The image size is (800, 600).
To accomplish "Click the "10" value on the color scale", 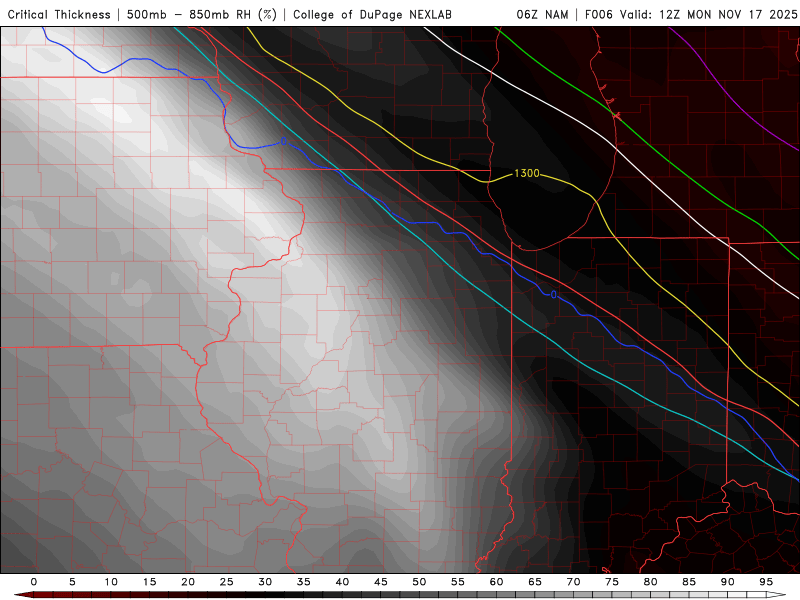I will point(111,582).
